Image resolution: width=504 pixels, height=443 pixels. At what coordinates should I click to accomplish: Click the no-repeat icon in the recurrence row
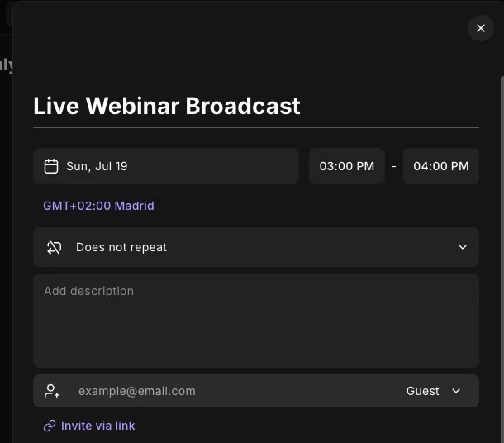pyautogui.click(x=54, y=247)
